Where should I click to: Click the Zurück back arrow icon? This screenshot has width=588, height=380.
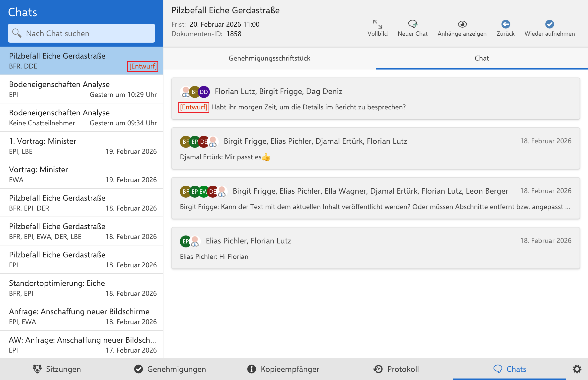pyautogui.click(x=506, y=24)
